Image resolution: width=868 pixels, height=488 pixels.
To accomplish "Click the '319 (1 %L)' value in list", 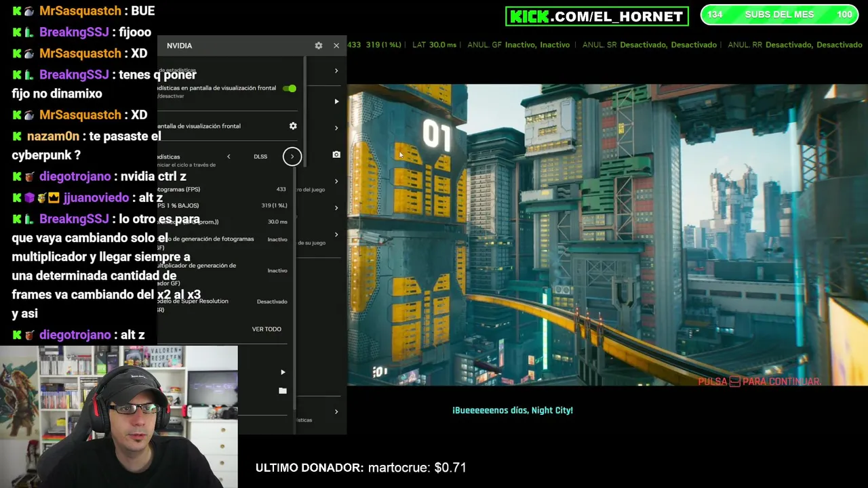I will [275, 205].
